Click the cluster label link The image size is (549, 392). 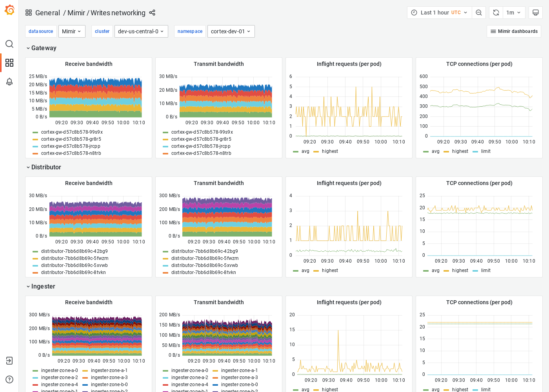coord(102,31)
